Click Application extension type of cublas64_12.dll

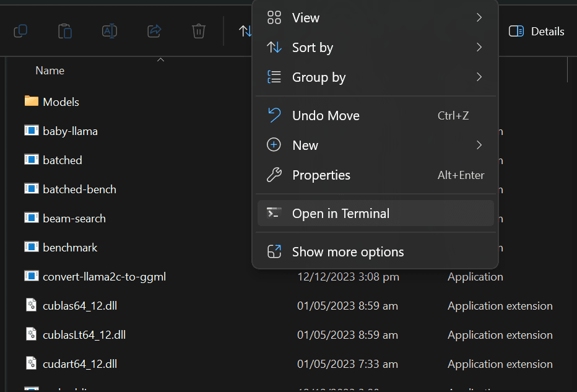click(500, 305)
